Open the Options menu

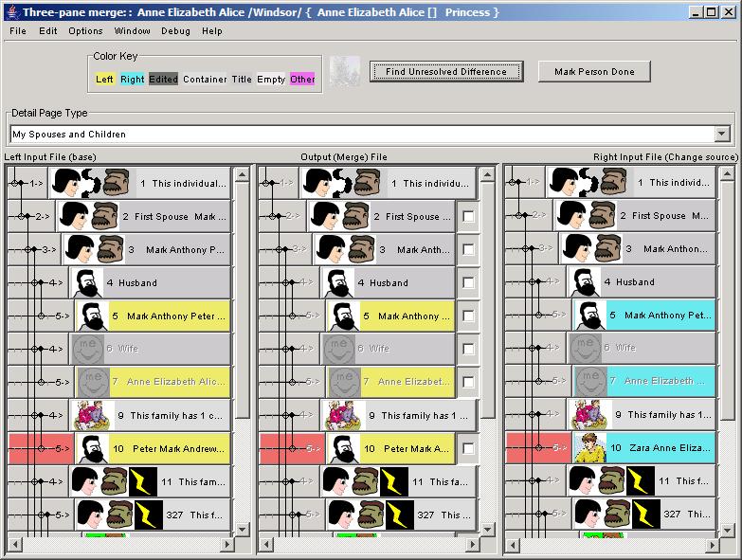tap(85, 31)
